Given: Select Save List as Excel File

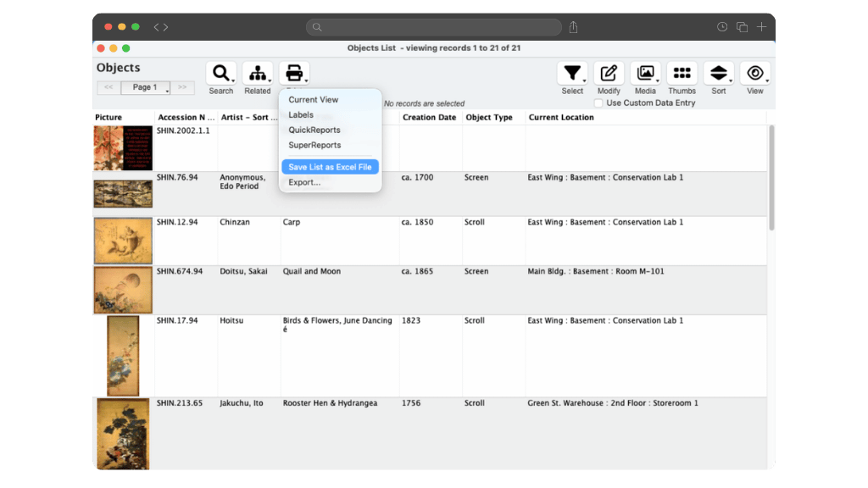Looking at the screenshot, I should click(x=330, y=167).
